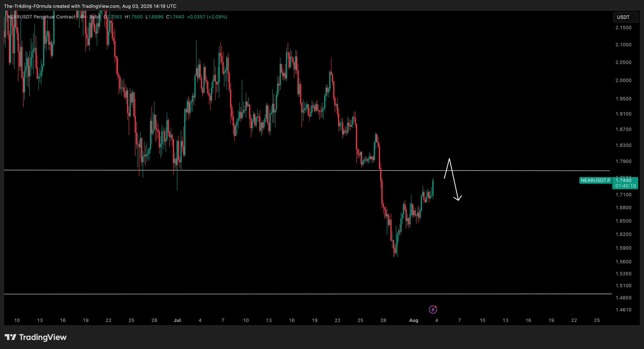Click the TradingView logo in the footer
Screen dimensions: 644x349
coord(36,337)
